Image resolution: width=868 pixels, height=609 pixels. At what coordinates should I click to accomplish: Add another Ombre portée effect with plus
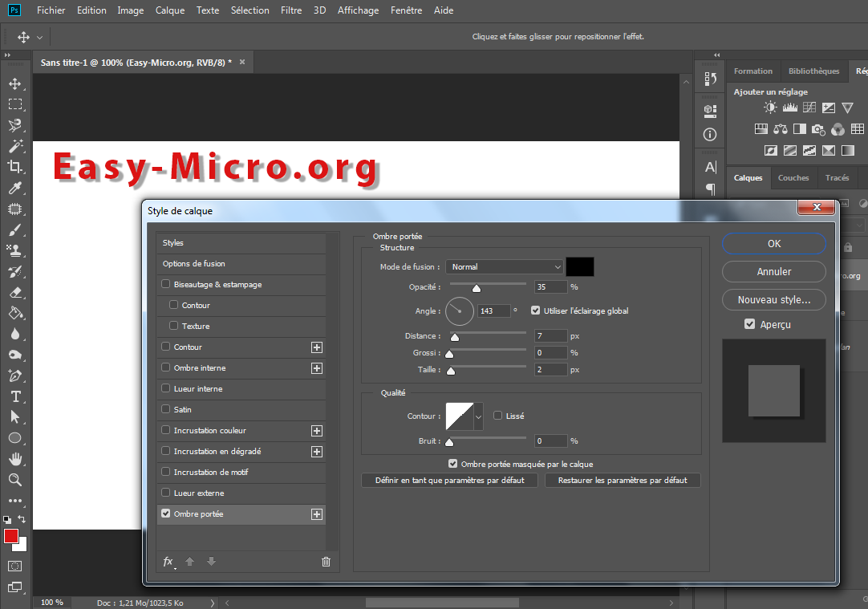point(317,514)
